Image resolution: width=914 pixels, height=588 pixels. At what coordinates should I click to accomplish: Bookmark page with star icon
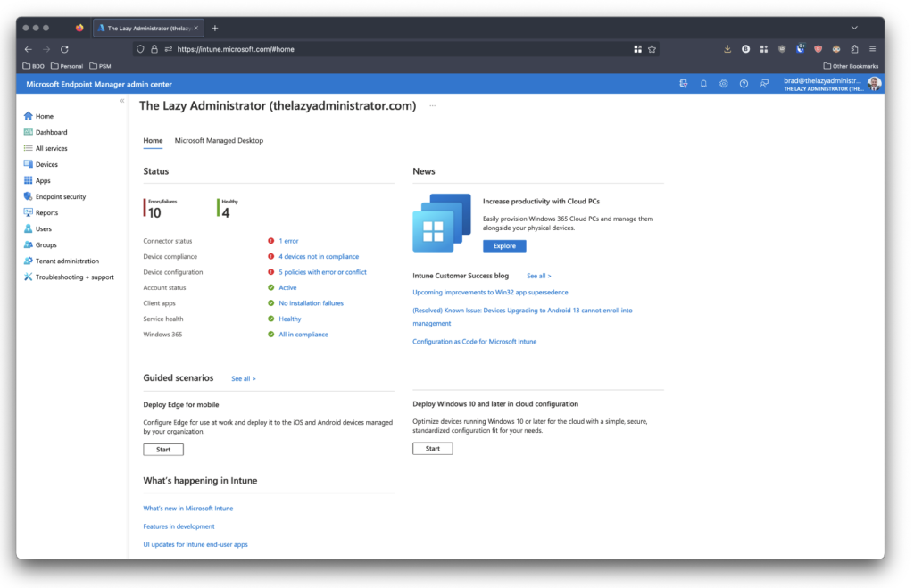coord(652,50)
